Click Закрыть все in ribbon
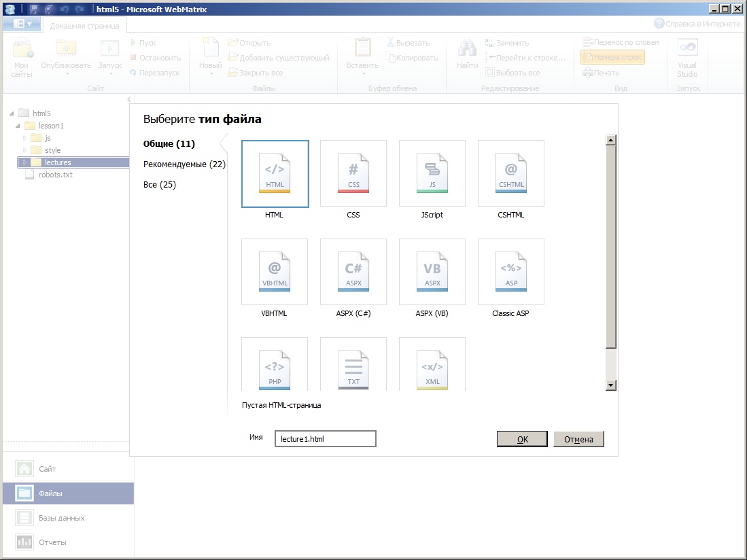Image resolution: width=747 pixels, height=560 pixels. [x=256, y=73]
